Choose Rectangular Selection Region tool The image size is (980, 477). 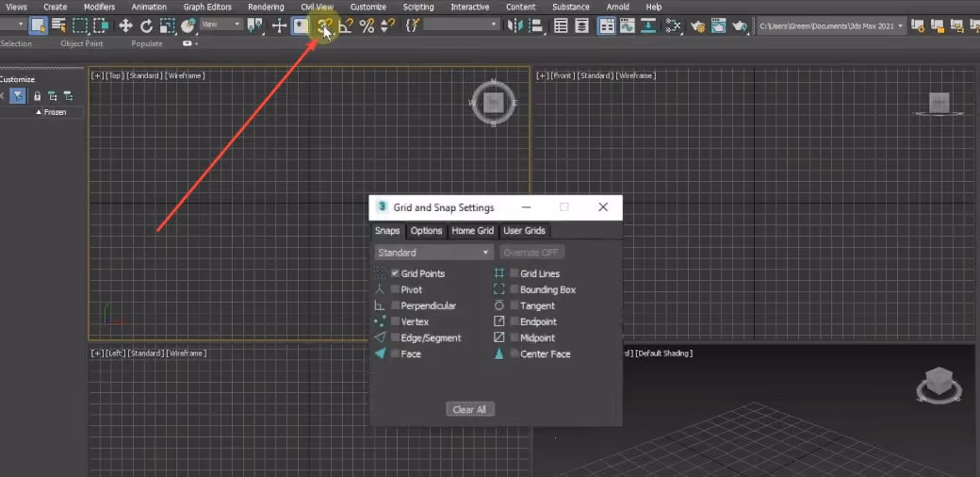pyautogui.click(x=80, y=25)
